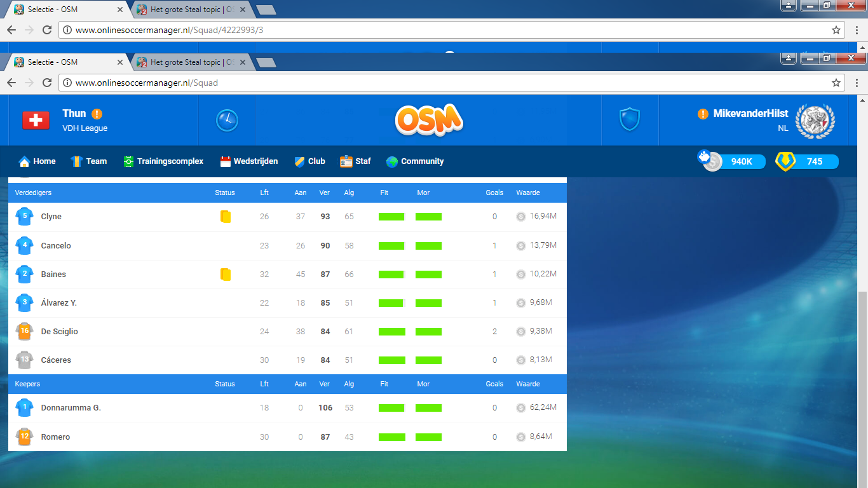Screen dimensions: 868x488
Task: Open player Donnarumma G.'s name link
Action: (71, 408)
